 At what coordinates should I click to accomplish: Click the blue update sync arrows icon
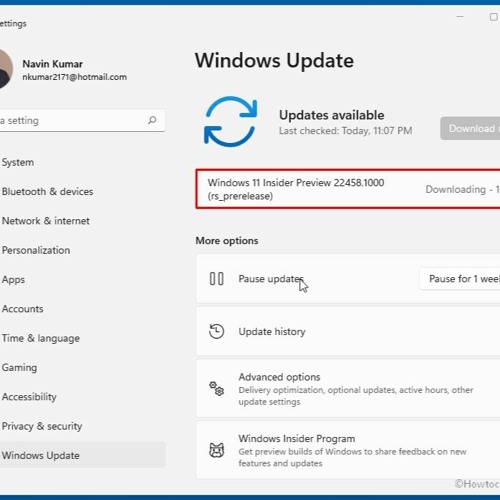pyautogui.click(x=230, y=122)
